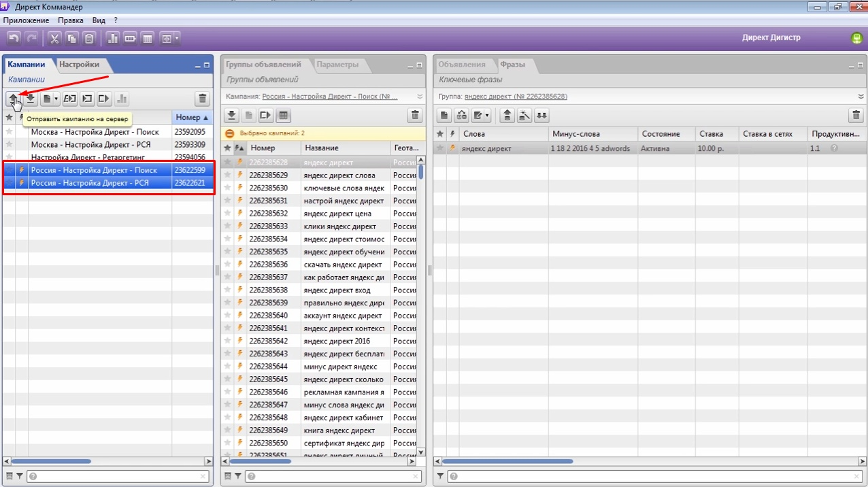Click the magic wand icon in the phrases toolbar
This screenshot has width=868, height=487.
[524, 116]
